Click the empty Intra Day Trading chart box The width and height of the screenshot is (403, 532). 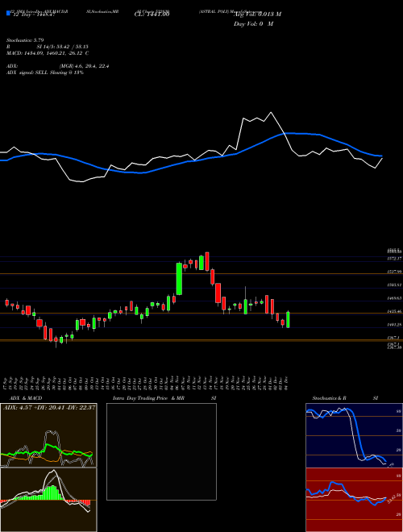point(161,451)
